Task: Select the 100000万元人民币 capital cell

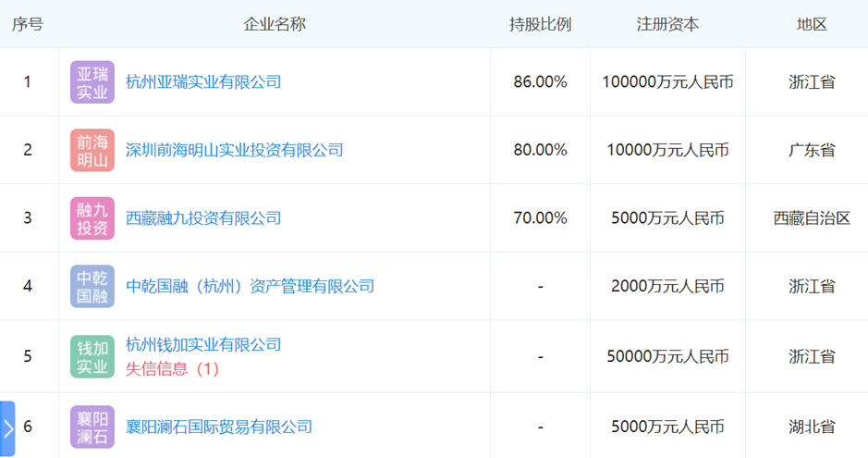Action: coord(667,82)
